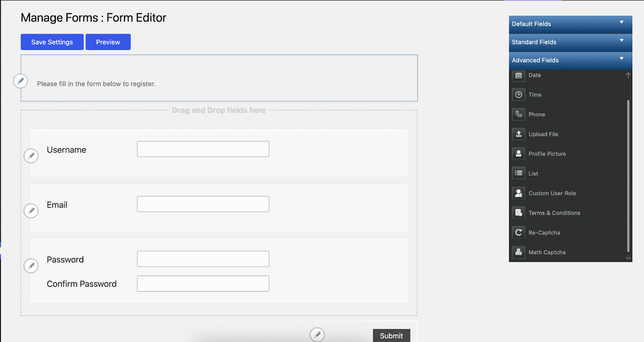Screen dimensions: 644x342
Task: Jump up the fields list with the arrow
Action: pos(628,75)
